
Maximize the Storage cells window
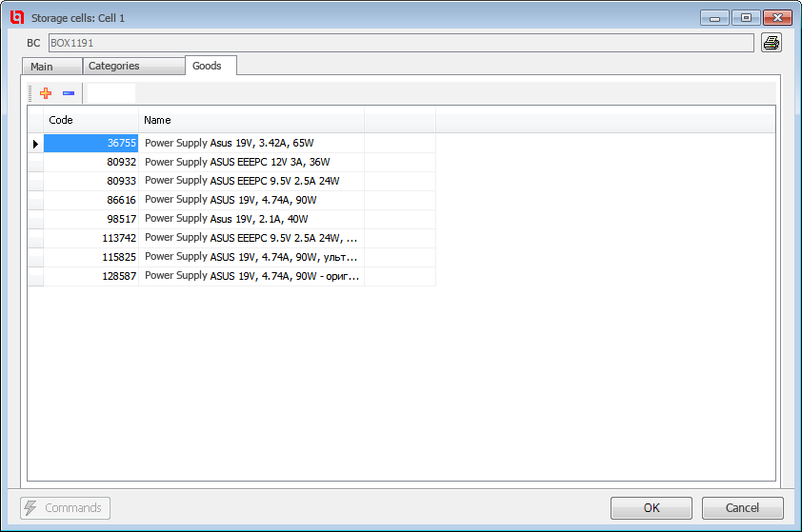pyautogui.click(x=746, y=18)
